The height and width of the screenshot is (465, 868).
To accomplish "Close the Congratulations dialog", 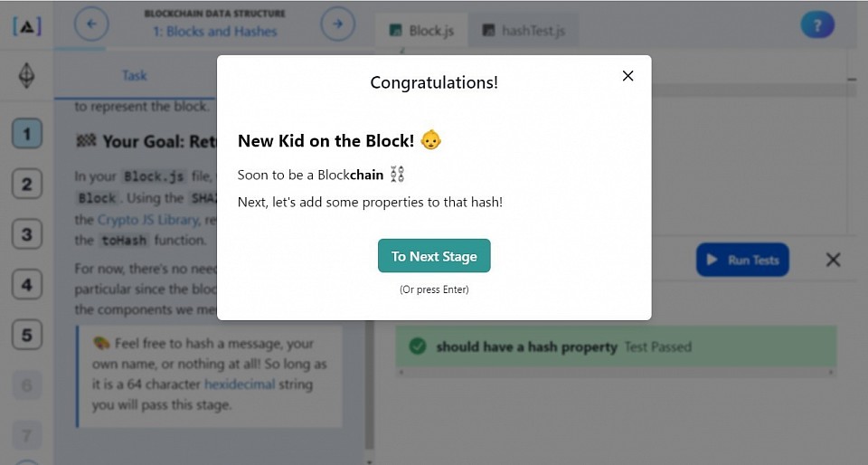I will point(627,76).
